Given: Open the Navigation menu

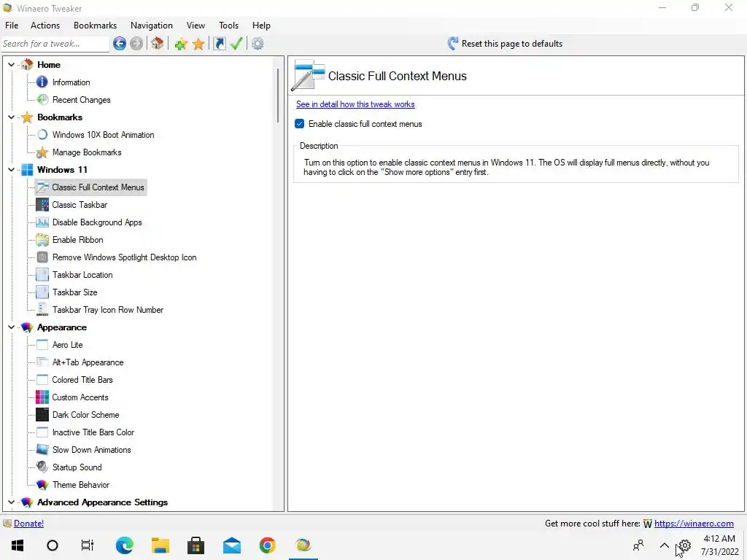Looking at the screenshot, I should tap(152, 26).
